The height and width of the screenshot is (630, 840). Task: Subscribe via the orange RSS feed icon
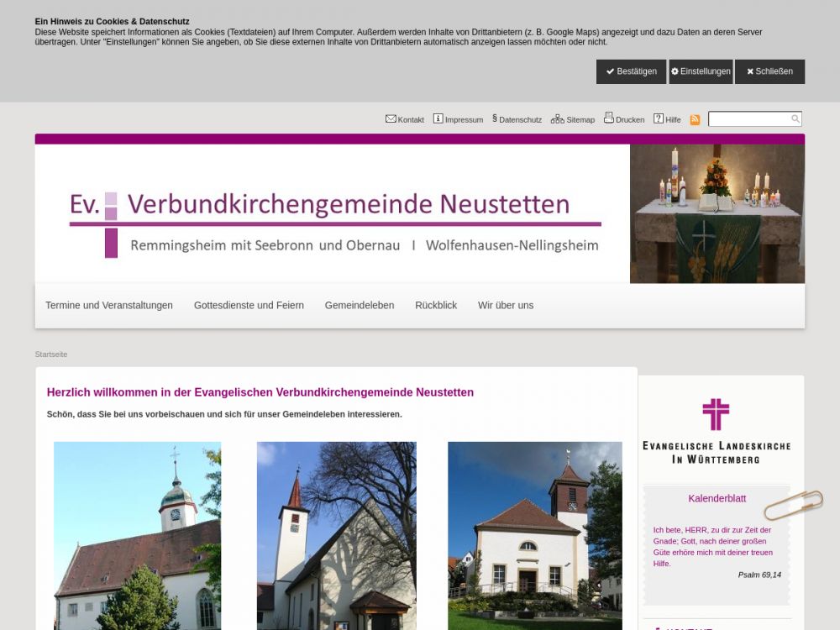(695, 120)
